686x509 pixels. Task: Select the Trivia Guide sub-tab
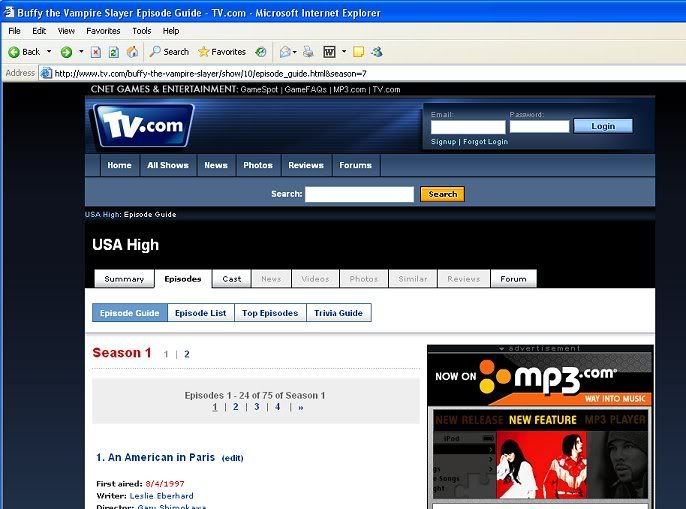[x=339, y=313]
